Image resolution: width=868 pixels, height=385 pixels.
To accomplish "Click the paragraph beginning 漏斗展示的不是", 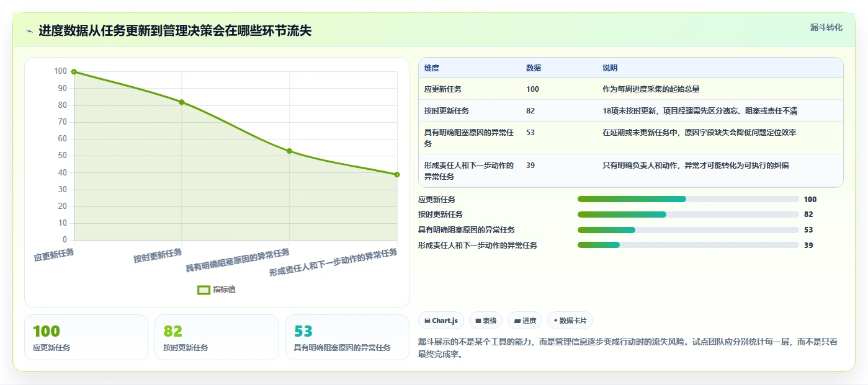I will click(628, 348).
